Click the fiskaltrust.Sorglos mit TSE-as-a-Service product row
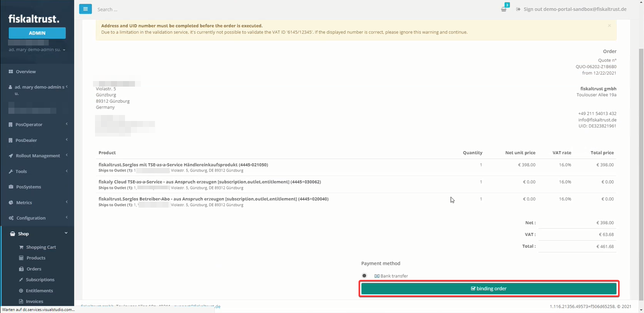This screenshot has width=644, height=313. coord(356,167)
